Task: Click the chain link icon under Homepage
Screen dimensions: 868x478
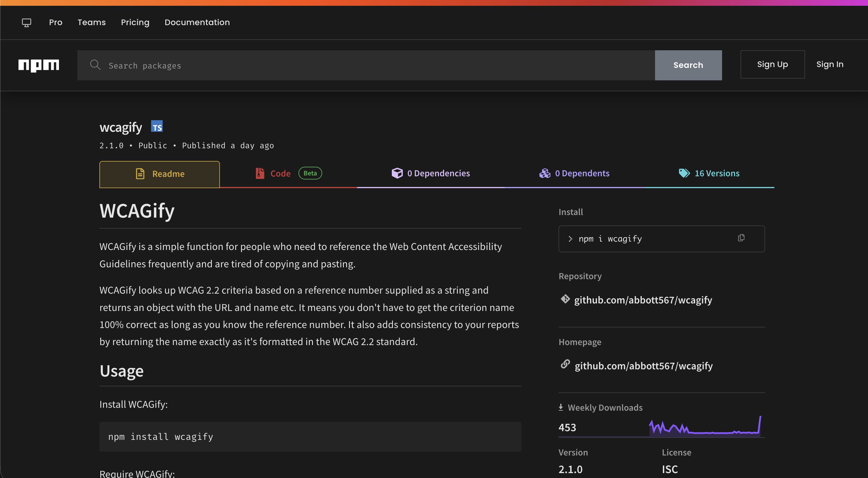Action: [x=565, y=364]
